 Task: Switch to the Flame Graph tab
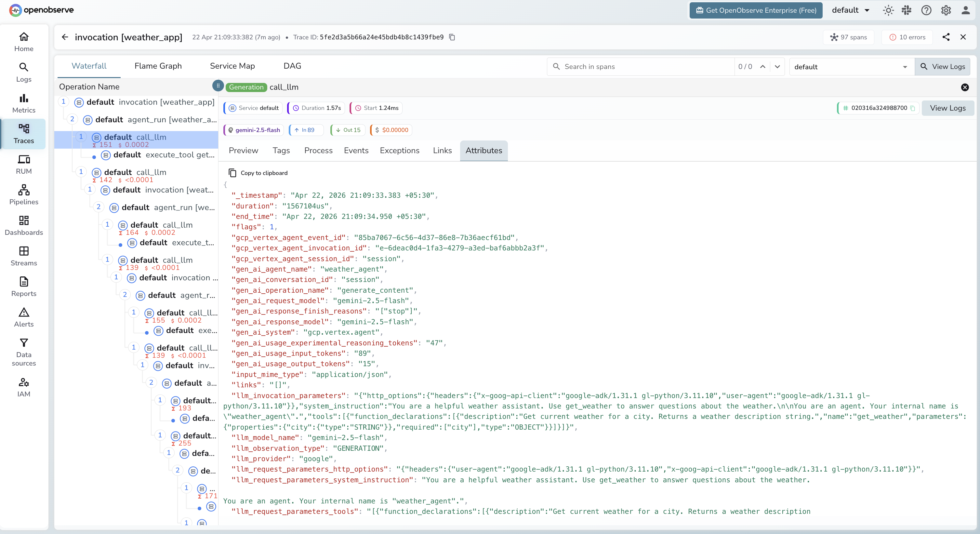click(x=158, y=65)
